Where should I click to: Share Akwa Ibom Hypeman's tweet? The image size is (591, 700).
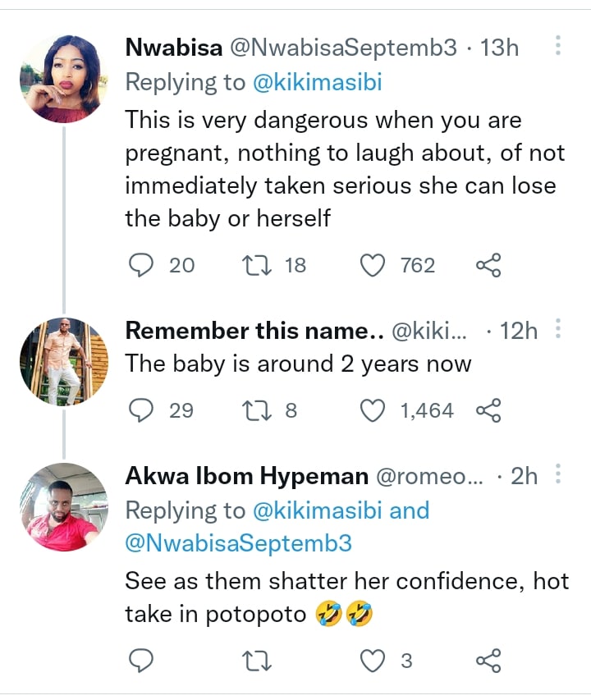tap(488, 661)
